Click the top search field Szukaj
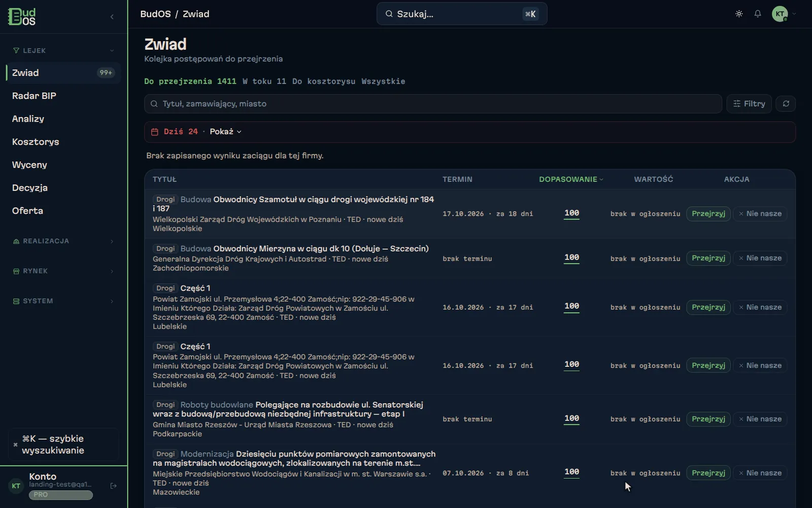Viewport: 812px width, 508px height. point(462,14)
